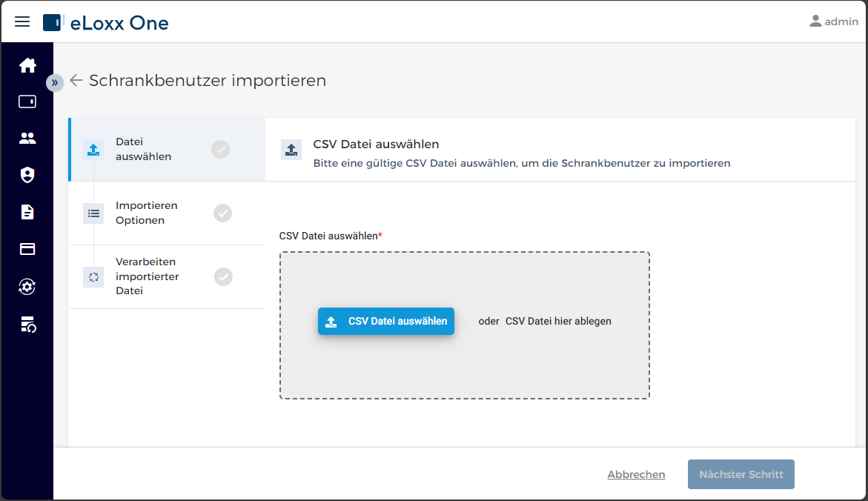
Task: Open the hamburger main menu
Action: [22, 21]
